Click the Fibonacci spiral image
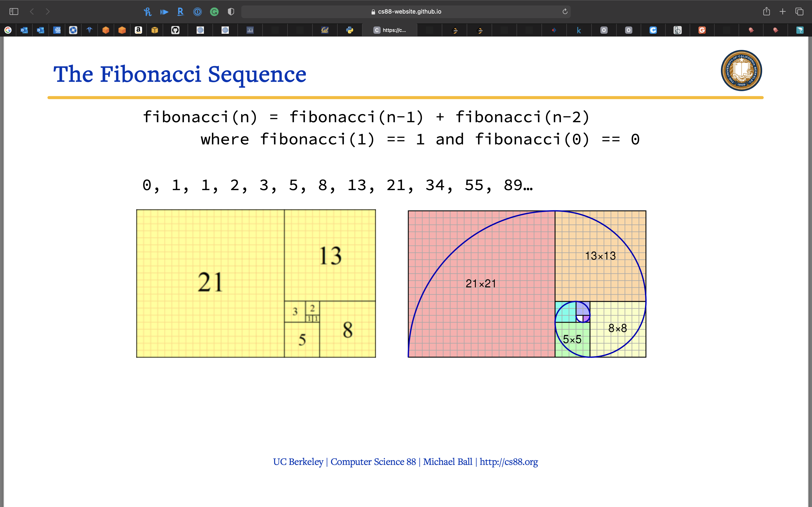 coord(527,284)
